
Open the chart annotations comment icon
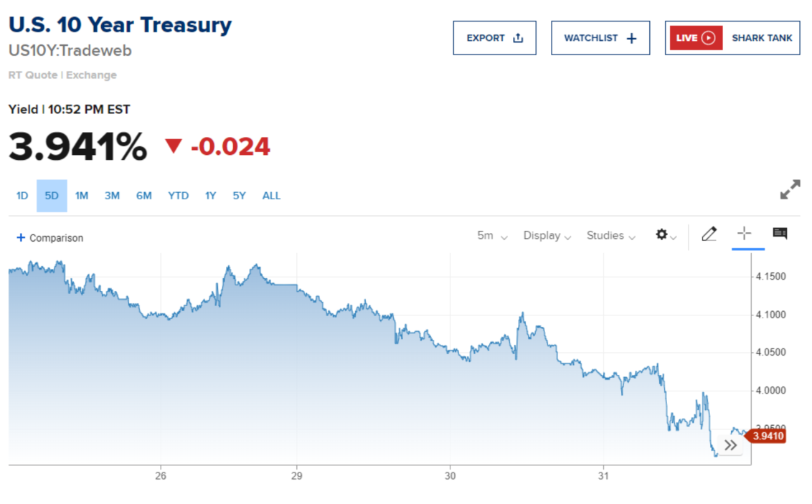[x=780, y=233]
